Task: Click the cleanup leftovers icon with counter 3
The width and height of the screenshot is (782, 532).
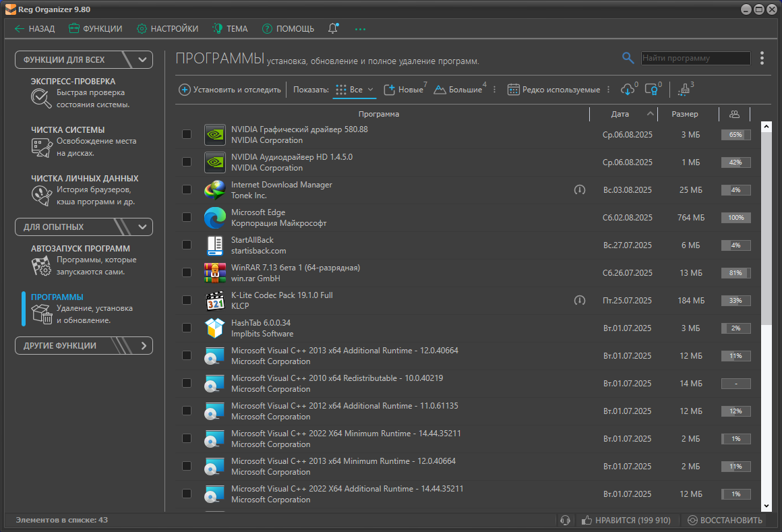Action: tap(684, 89)
